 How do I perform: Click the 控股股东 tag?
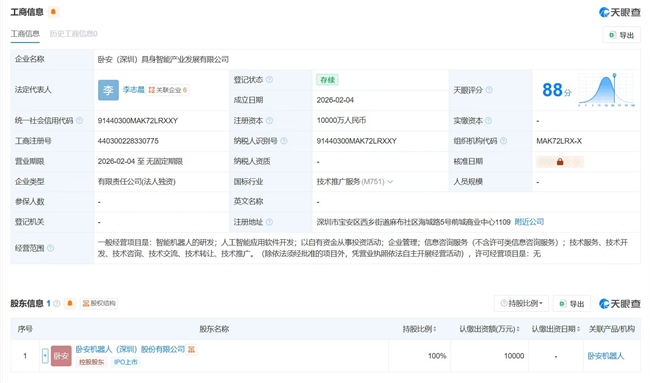click(92, 362)
